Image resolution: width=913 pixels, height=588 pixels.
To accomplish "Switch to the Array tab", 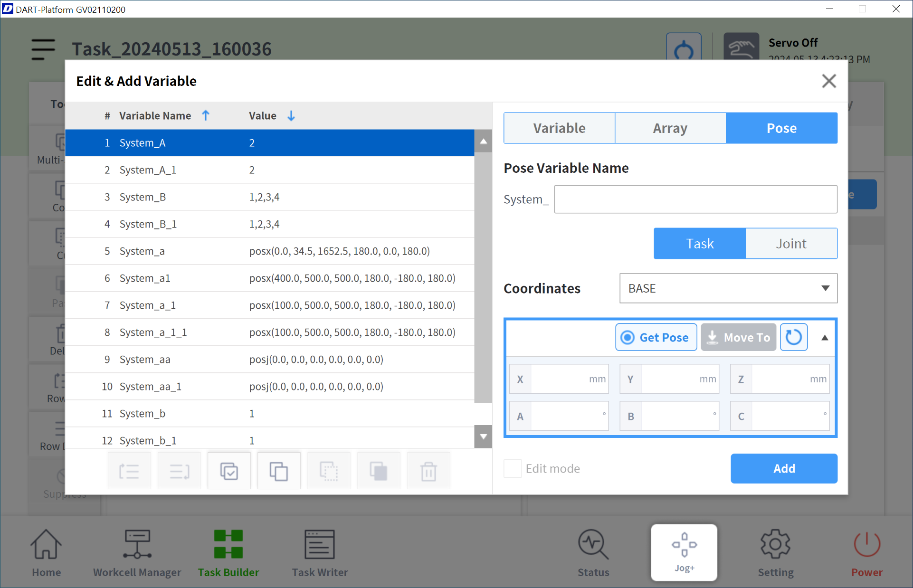I will pyautogui.click(x=670, y=128).
